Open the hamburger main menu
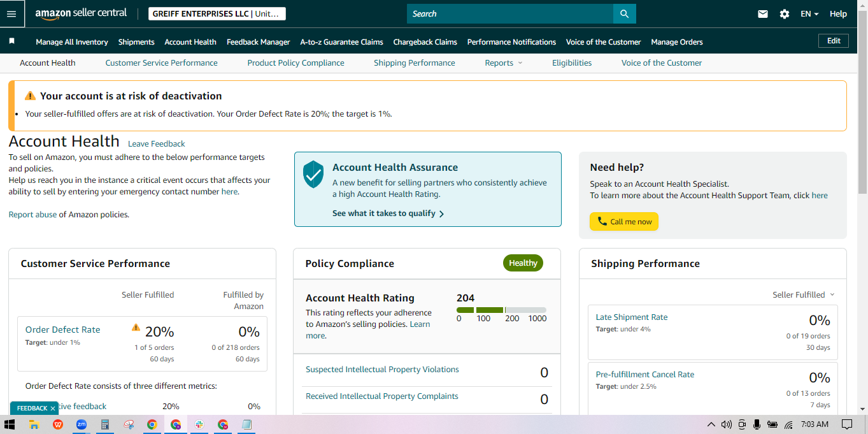868x434 pixels. point(11,13)
